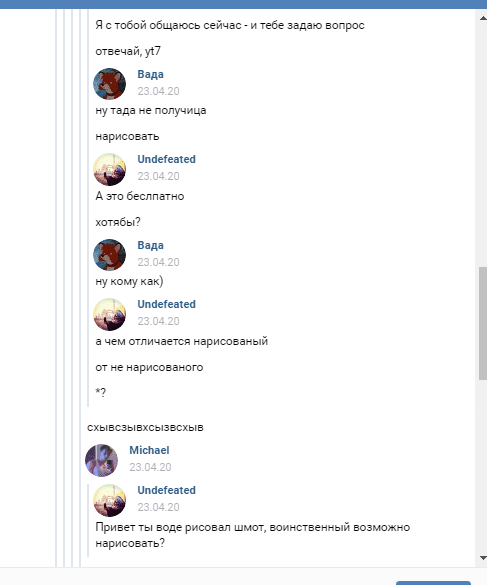Image resolution: width=487 pixels, height=585 pixels.
Task: Open Вада name link above 'ну тада не получица'
Action: coord(150,74)
